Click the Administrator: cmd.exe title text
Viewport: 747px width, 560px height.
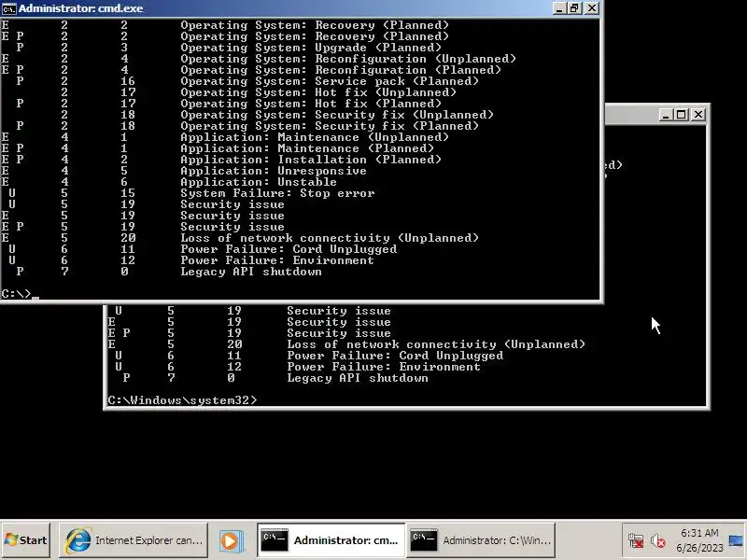tap(80, 8)
